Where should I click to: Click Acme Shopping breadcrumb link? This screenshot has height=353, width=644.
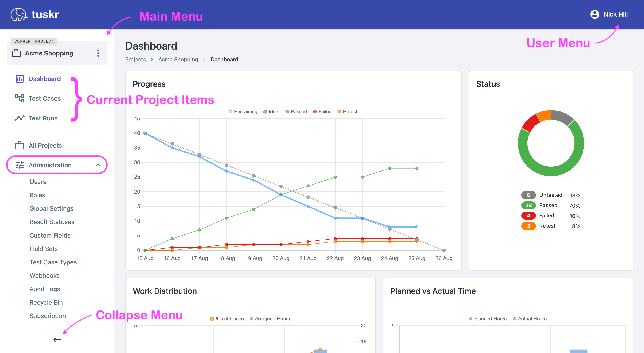tap(178, 60)
